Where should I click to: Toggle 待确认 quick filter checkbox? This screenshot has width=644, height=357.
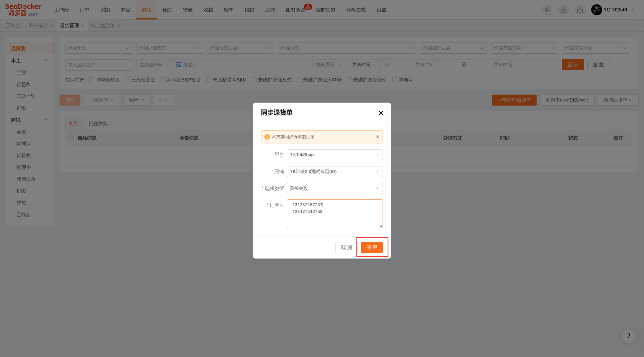(394, 80)
